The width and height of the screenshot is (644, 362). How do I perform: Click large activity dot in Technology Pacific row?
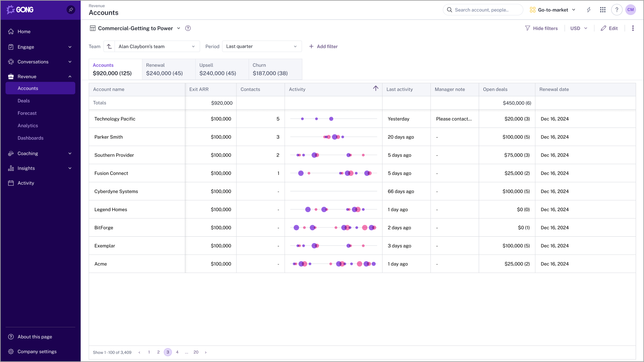(331, 119)
